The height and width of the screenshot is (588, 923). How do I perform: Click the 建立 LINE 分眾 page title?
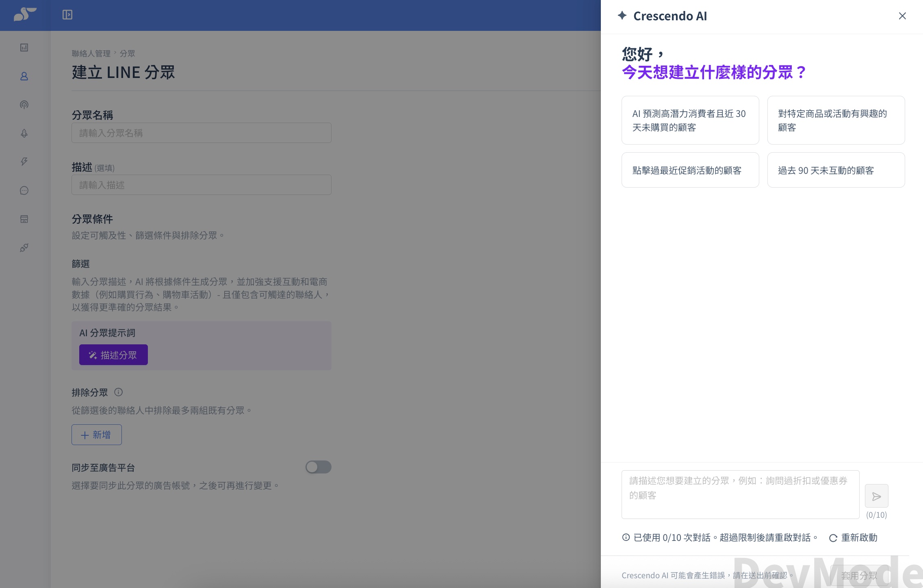pyautogui.click(x=123, y=72)
